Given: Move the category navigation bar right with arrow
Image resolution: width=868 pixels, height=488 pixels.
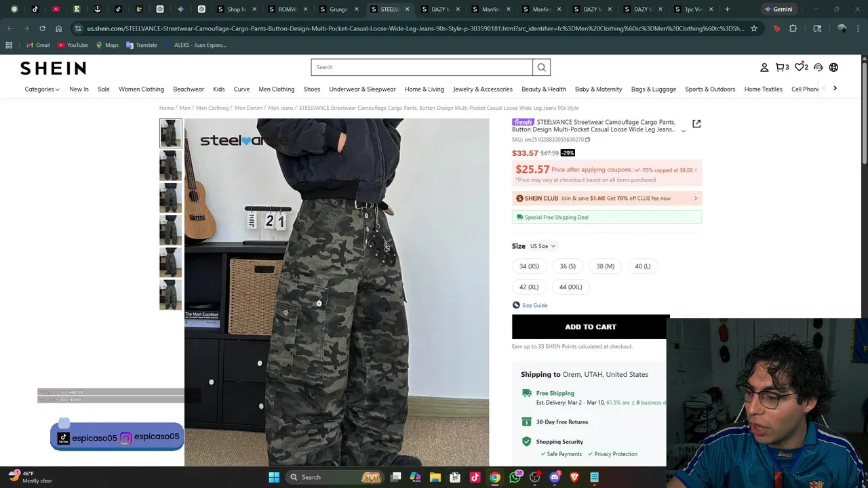Looking at the screenshot, I should (835, 88).
